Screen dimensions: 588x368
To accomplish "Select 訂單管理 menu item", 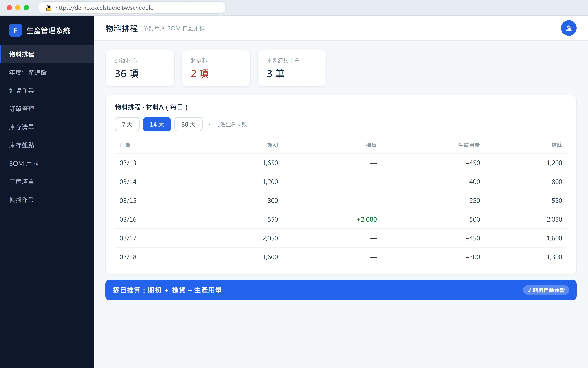I will coord(47,109).
